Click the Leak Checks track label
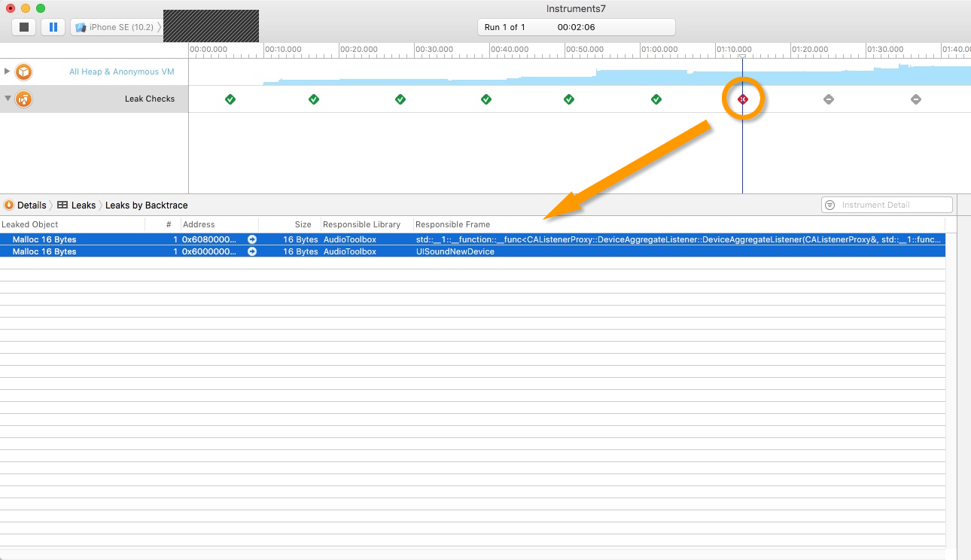 150,99
